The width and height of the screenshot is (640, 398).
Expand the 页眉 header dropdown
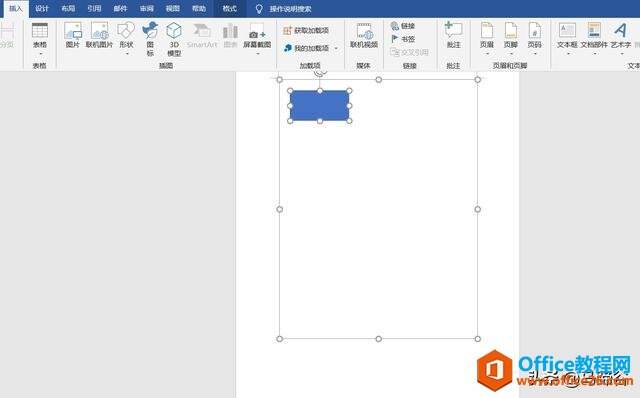pyautogui.click(x=487, y=54)
